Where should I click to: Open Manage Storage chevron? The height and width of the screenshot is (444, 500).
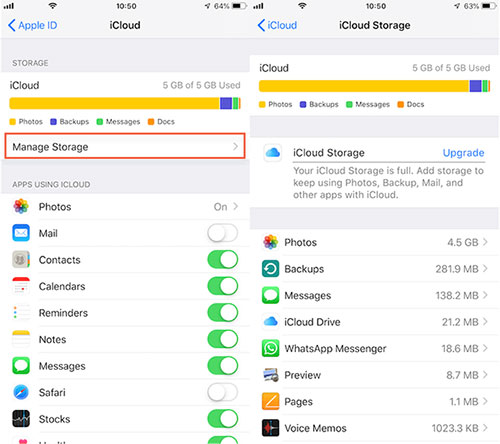click(x=235, y=146)
